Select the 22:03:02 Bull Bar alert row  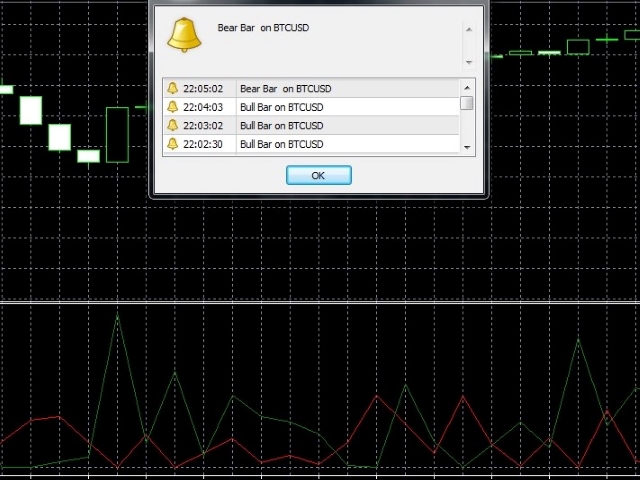click(311, 125)
